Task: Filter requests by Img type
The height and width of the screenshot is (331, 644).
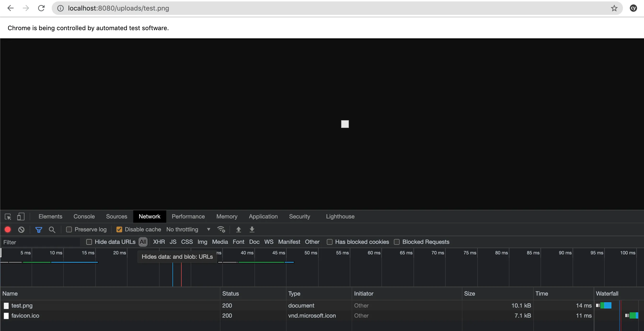Action: (x=202, y=242)
